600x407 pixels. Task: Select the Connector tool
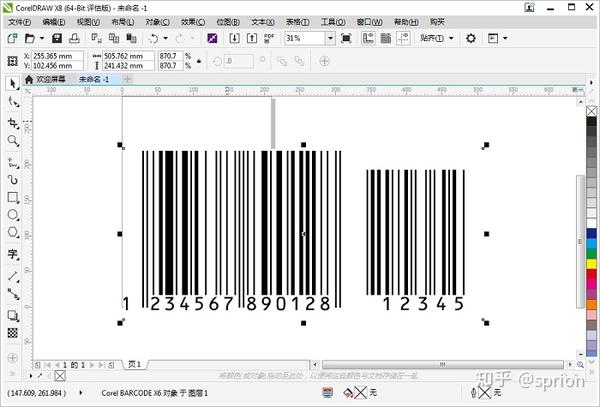pos(13,294)
